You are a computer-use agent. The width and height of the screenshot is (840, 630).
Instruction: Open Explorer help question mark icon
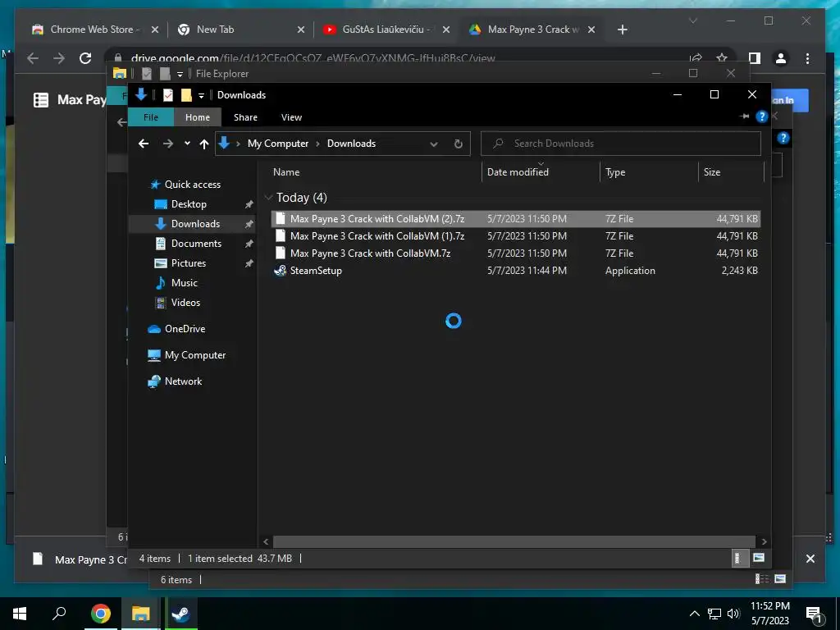coord(762,116)
